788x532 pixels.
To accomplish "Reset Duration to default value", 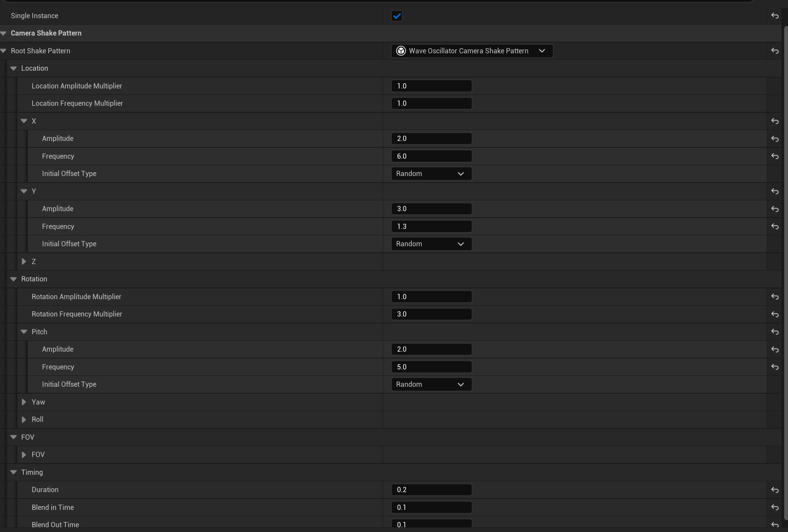I will pos(775,490).
